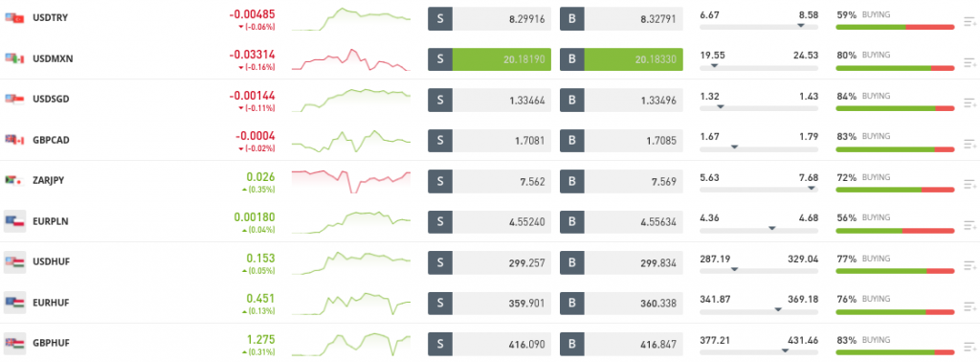Click USDSGD 84% buying sentiment bar
980x362 pixels.
895,109
